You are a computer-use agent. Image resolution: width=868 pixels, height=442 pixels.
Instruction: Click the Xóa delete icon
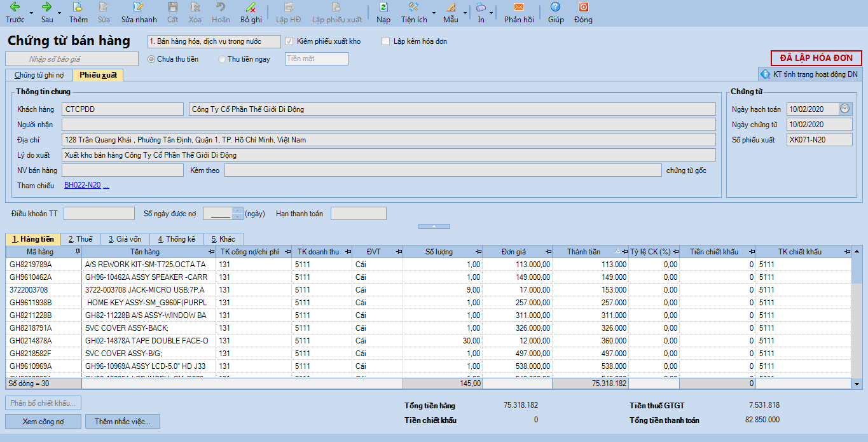tap(195, 13)
